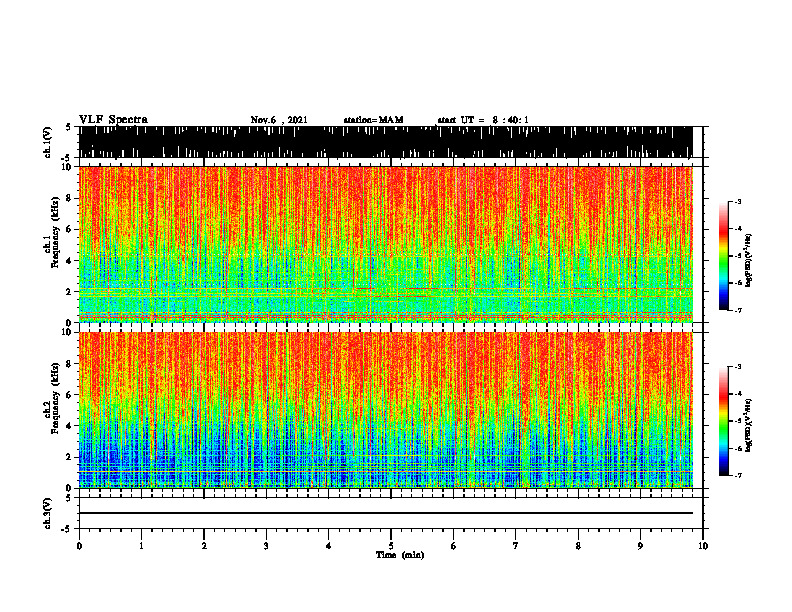792x612 pixels.
Task: Select the date text "Nov.6 , 2021"
Action: (x=279, y=120)
